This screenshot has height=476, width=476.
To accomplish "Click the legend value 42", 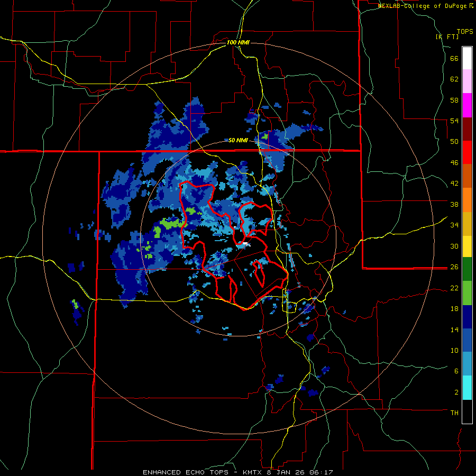I will tap(454, 184).
